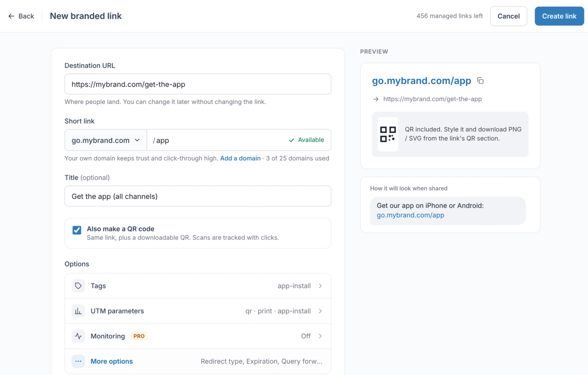Open the go.mybrand.com domain dropdown
The image size is (588, 375).
(106, 140)
